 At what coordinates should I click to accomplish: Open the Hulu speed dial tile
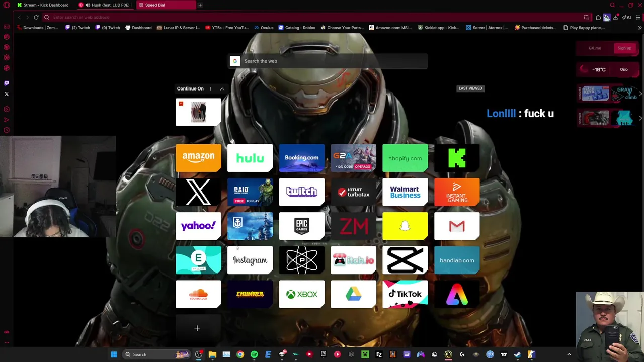250,158
